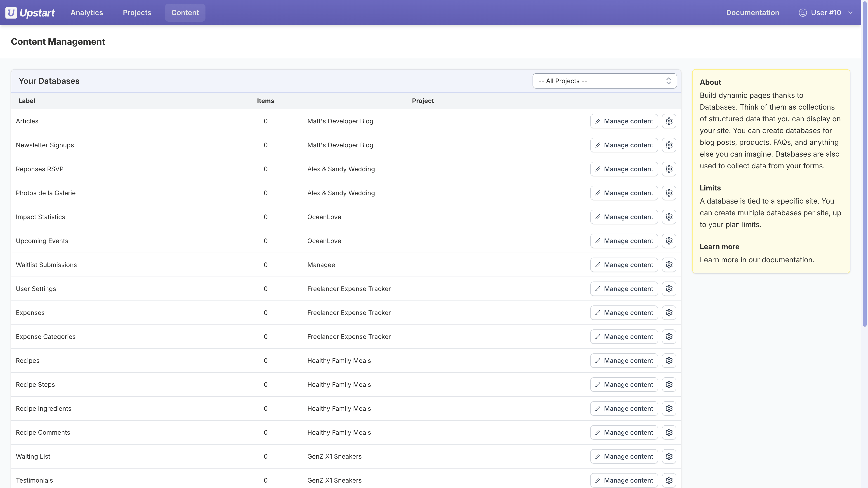
Task: Click the Label column header
Action: tap(27, 101)
